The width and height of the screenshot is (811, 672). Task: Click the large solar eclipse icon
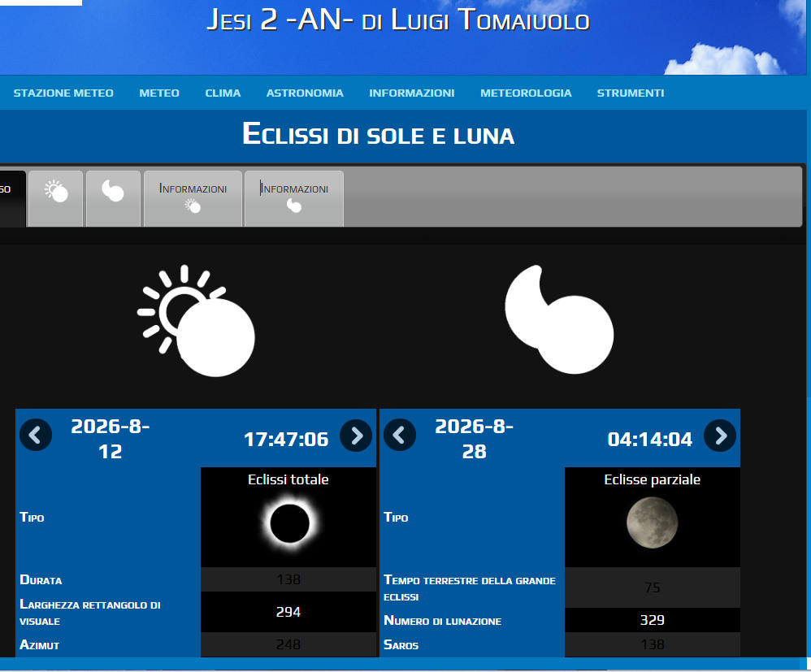tap(197, 321)
